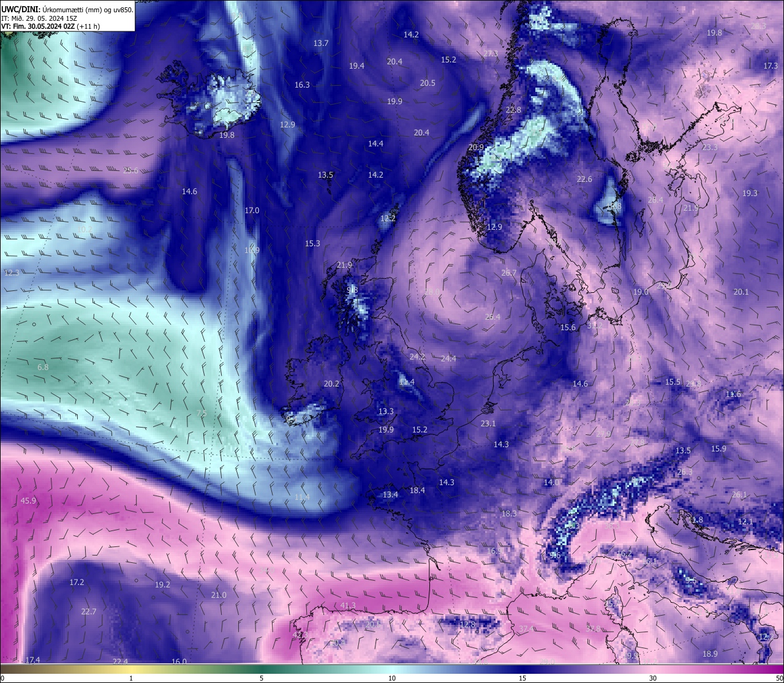This screenshot has height=683, width=784.
Task: Click the UWC/DINI Úrkomumætti title text
Action: click(67, 9)
